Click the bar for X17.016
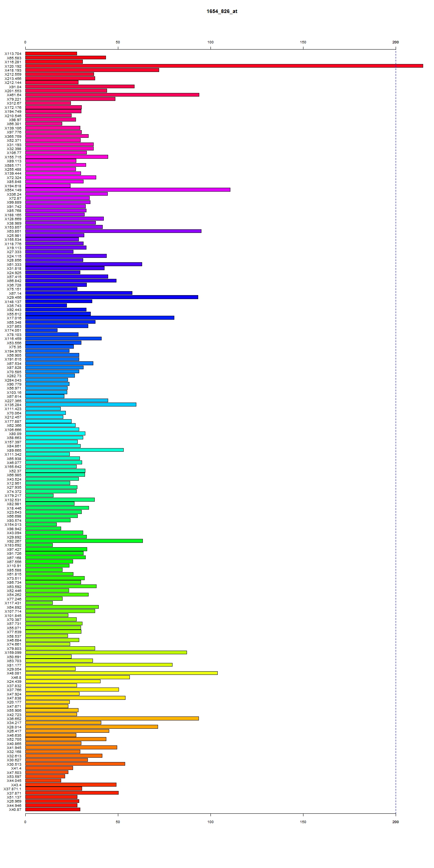434x868 pixels. [100, 318]
